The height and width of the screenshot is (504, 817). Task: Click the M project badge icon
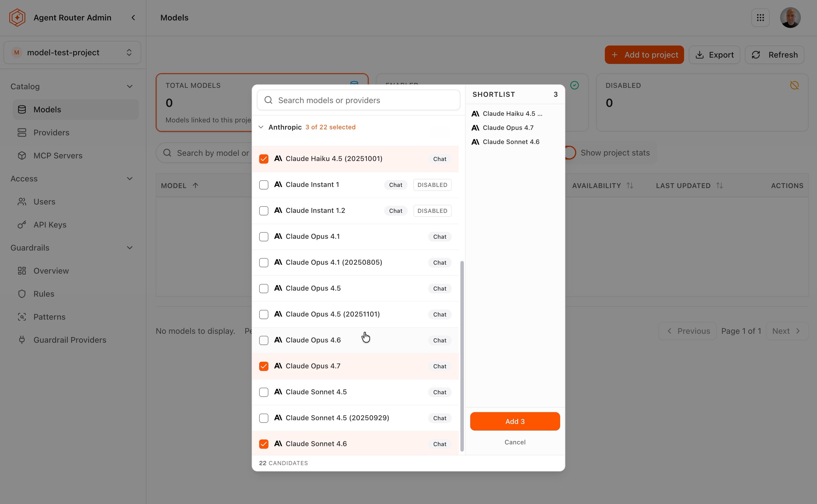(17, 52)
